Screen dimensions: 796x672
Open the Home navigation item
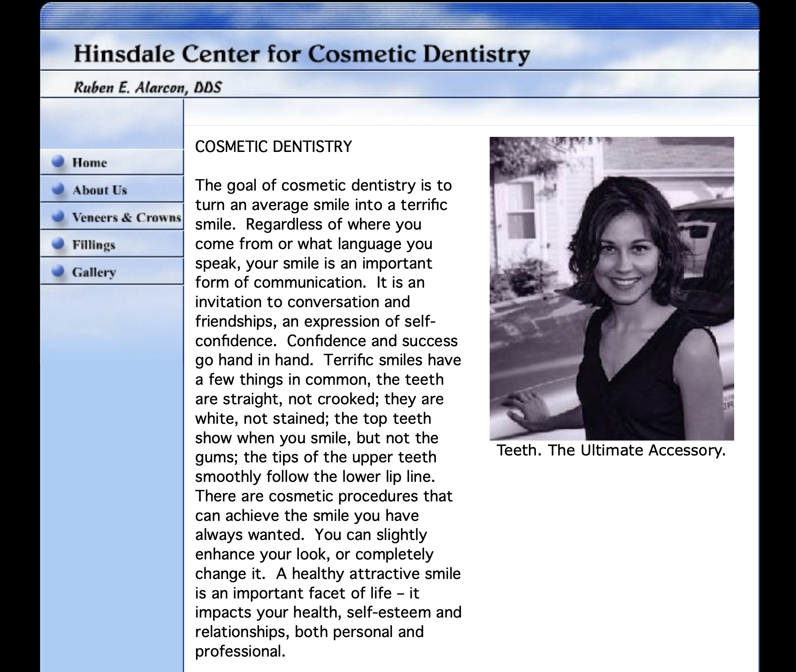[x=89, y=163]
